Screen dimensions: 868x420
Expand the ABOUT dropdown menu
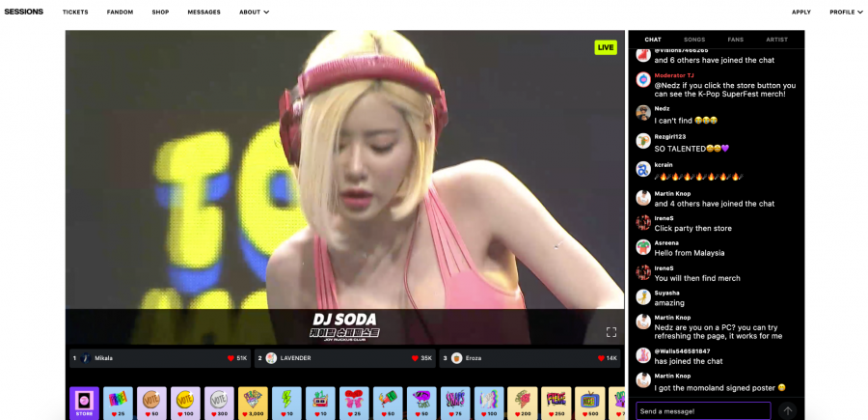click(254, 13)
